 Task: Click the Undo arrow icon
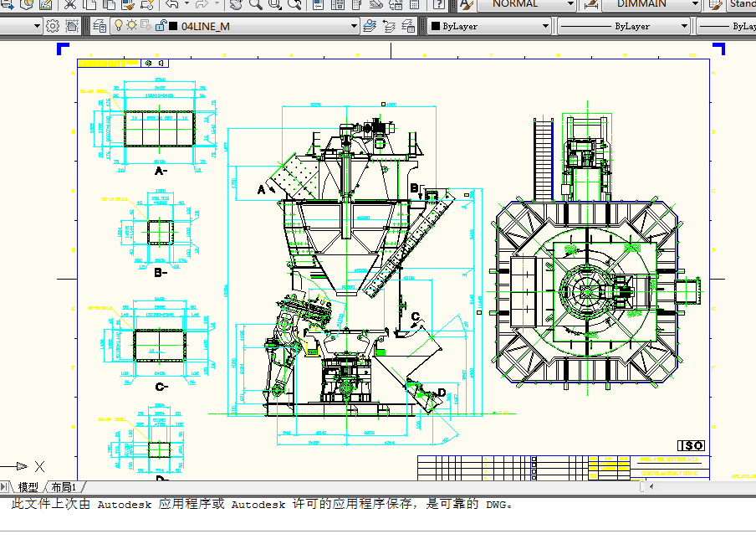click(172, 5)
